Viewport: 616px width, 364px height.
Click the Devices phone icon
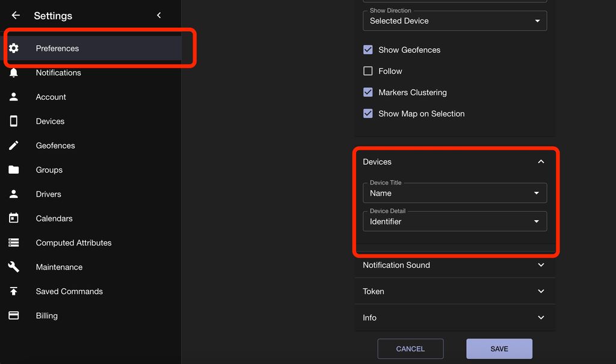coord(14,122)
